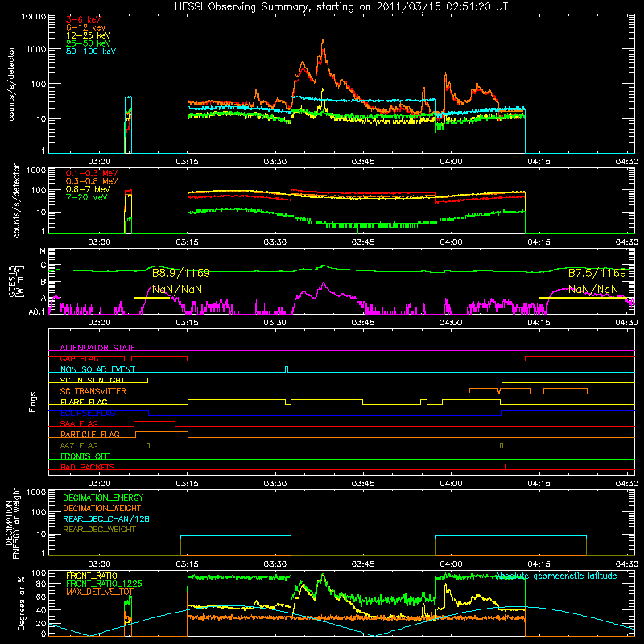This screenshot has height=644, width=644.
Task: Click the Flags panel axis label
Action: coord(32,402)
